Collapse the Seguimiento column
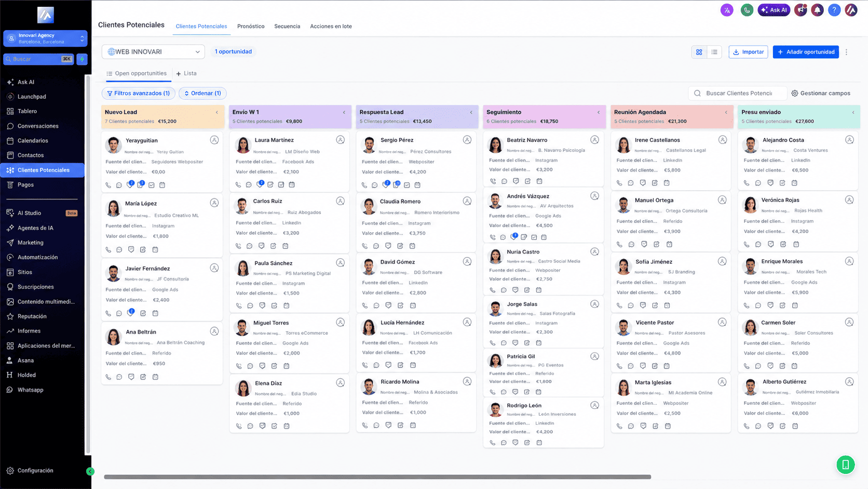 599,112
